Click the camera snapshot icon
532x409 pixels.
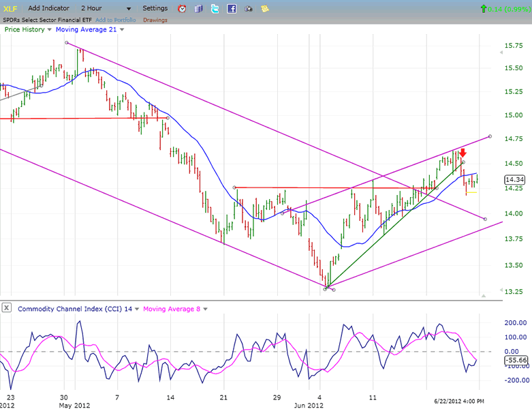click(x=248, y=9)
